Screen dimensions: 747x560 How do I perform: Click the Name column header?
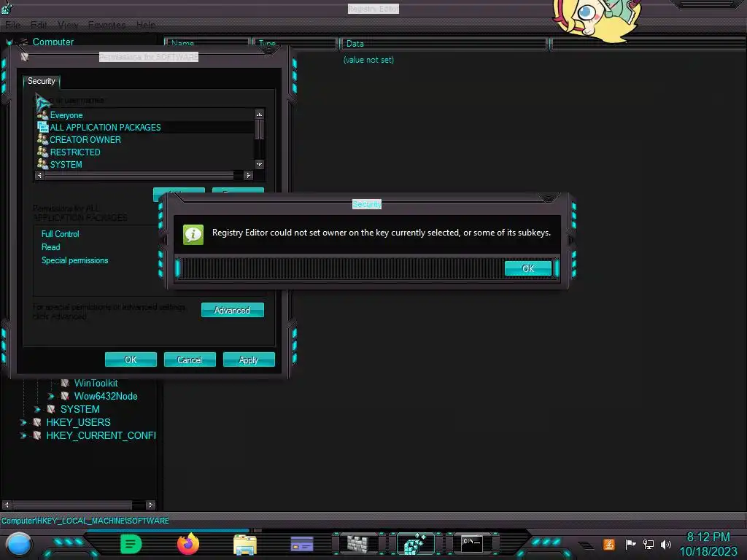(x=207, y=43)
